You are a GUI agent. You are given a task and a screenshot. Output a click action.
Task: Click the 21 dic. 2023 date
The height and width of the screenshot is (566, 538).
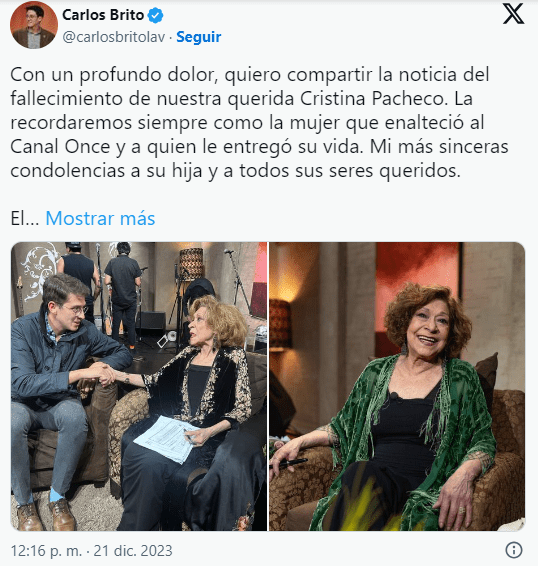click(x=133, y=551)
